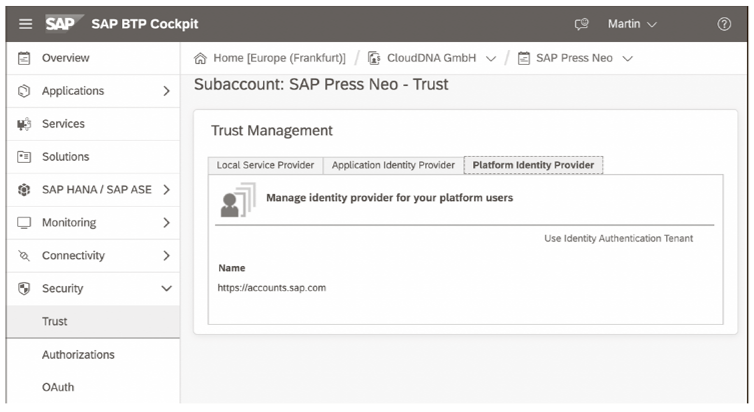Expand the Monitoring menu chevron

[166, 223]
